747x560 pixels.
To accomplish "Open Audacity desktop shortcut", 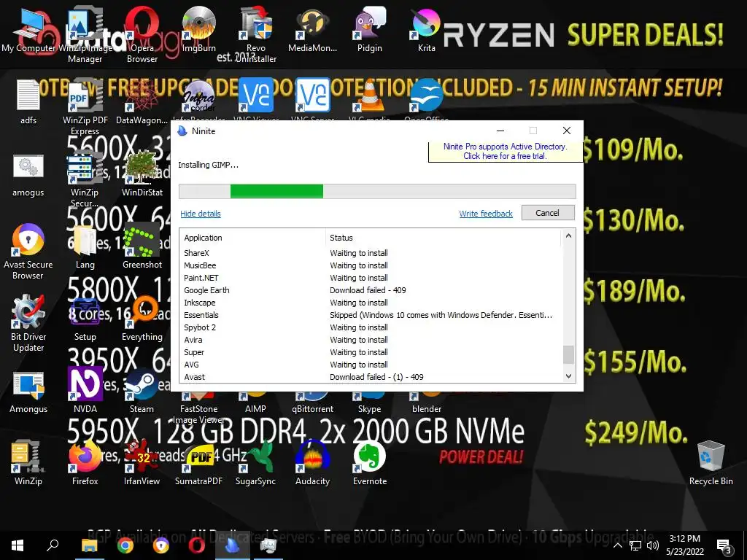I will (x=312, y=462).
